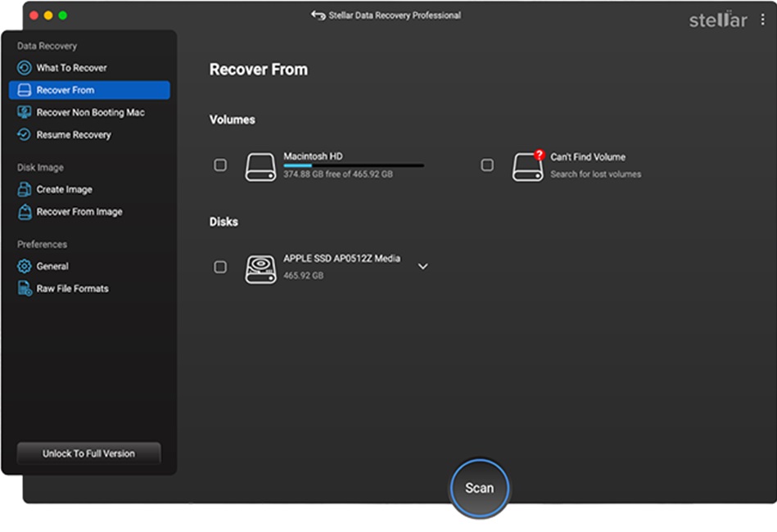
Task: Click the Can't Find Volume drive icon
Action: coord(528,166)
